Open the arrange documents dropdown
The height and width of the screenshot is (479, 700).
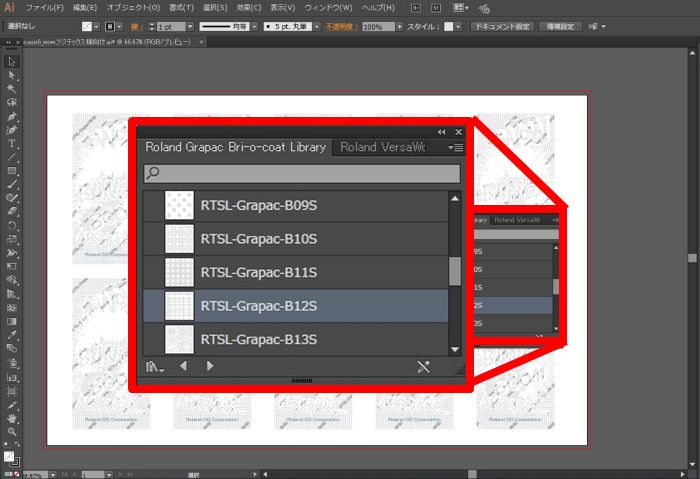(460, 8)
